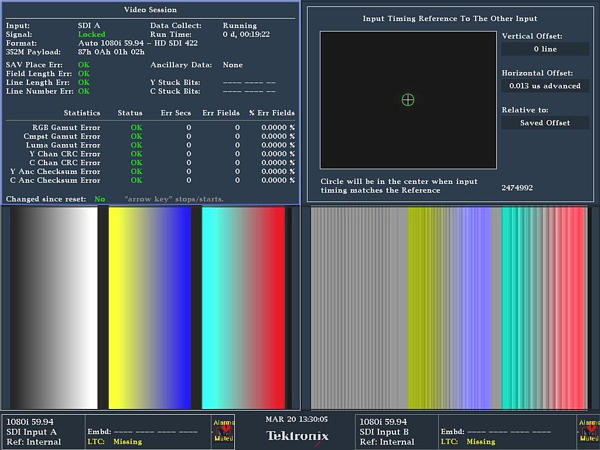Click the Signal Locked status

[92, 34]
